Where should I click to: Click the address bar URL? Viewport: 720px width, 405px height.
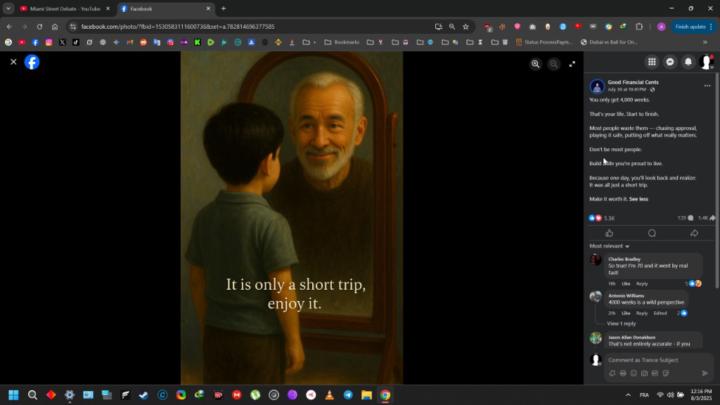coord(178,27)
